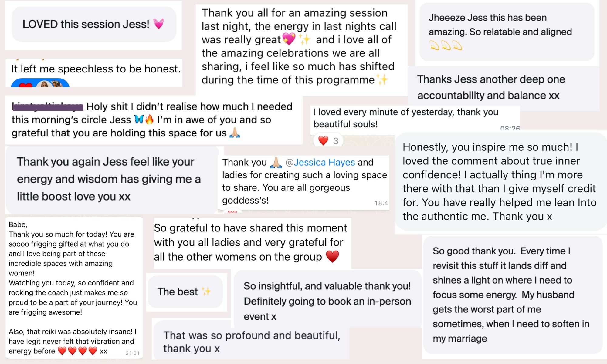This screenshot has height=364, width=607.
Task: Click the sparkle emoji beside 'The best'
Action: click(206, 292)
